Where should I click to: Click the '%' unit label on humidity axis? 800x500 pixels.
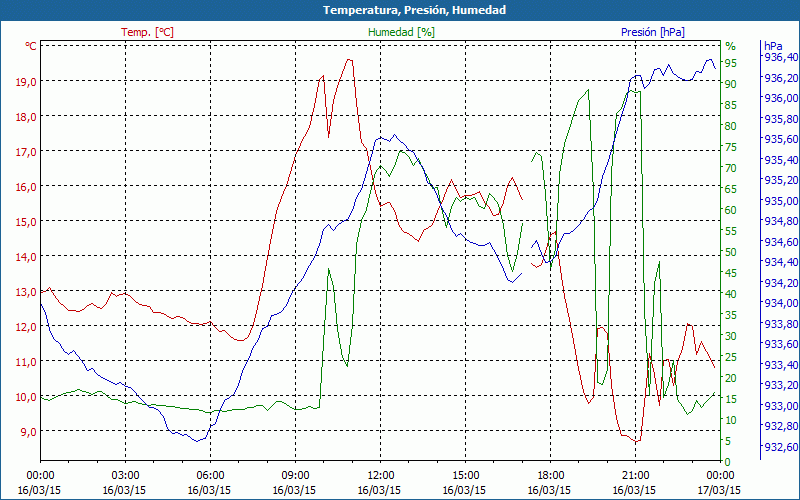pyautogui.click(x=730, y=46)
